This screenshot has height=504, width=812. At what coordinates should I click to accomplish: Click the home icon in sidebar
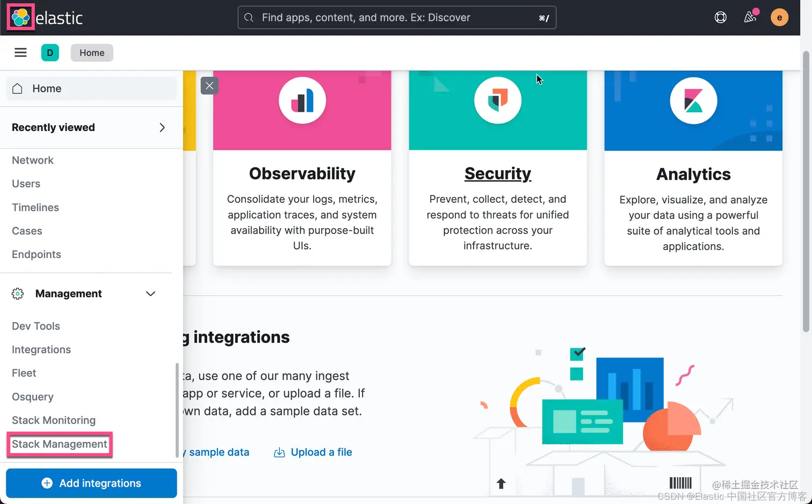(17, 89)
